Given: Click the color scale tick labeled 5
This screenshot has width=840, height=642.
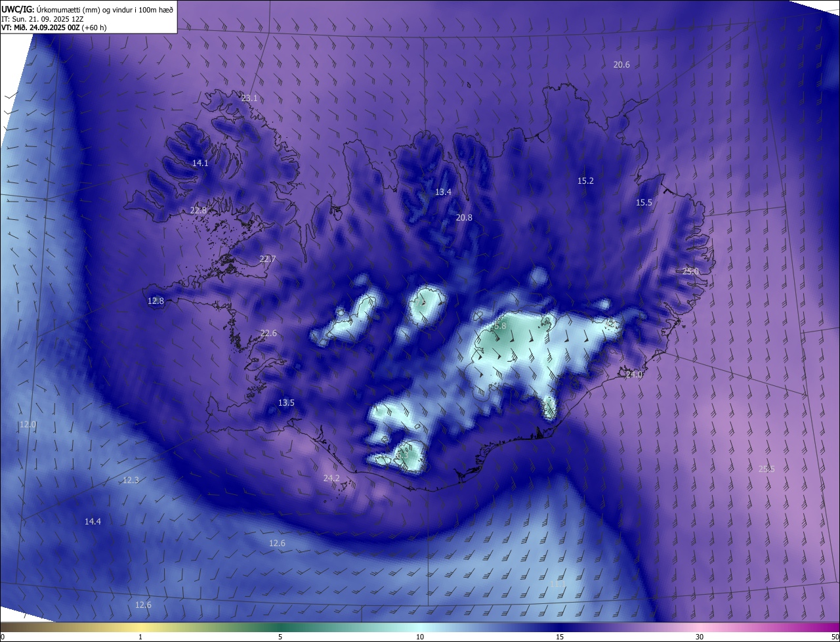Looking at the screenshot, I should (x=280, y=637).
